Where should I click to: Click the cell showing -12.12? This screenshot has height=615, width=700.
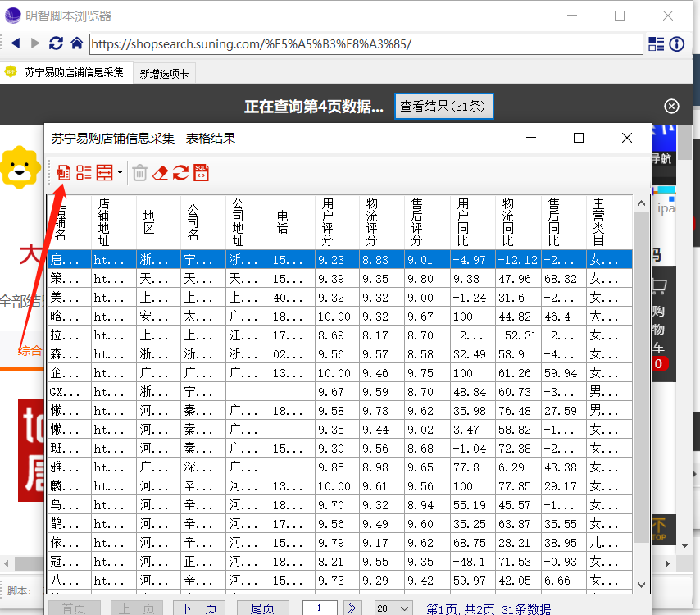click(x=518, y=259)
